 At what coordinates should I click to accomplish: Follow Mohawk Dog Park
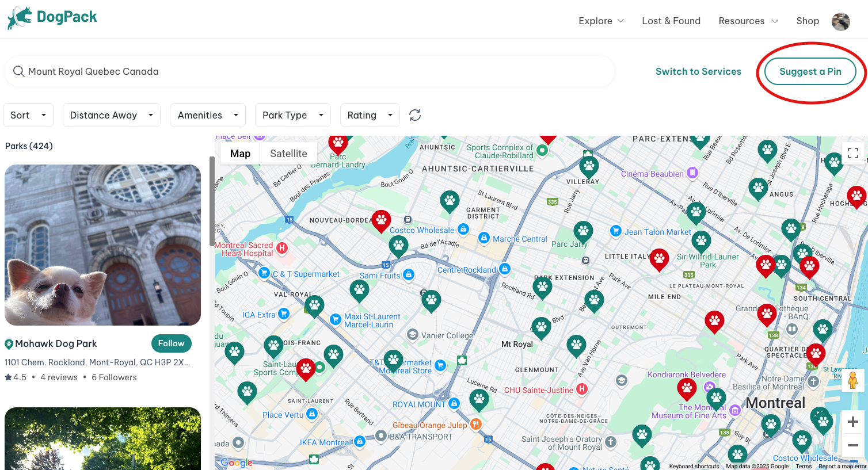(x=171, y=343)
